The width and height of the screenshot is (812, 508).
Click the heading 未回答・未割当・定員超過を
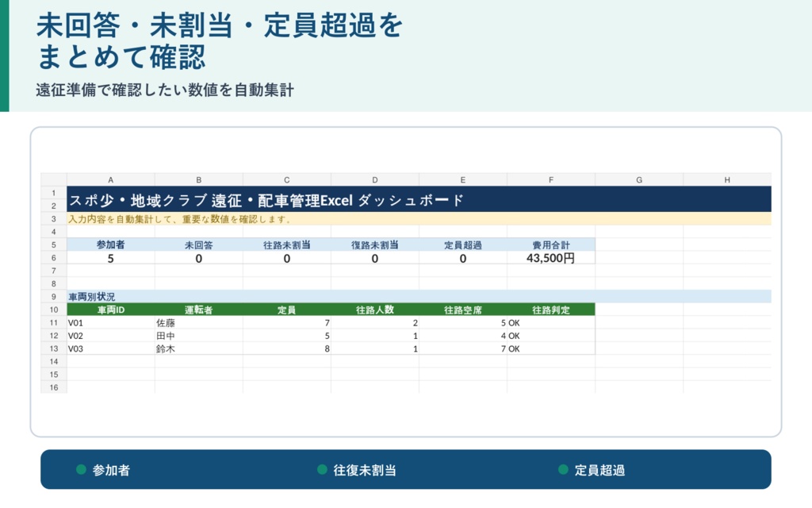(220, 25)
